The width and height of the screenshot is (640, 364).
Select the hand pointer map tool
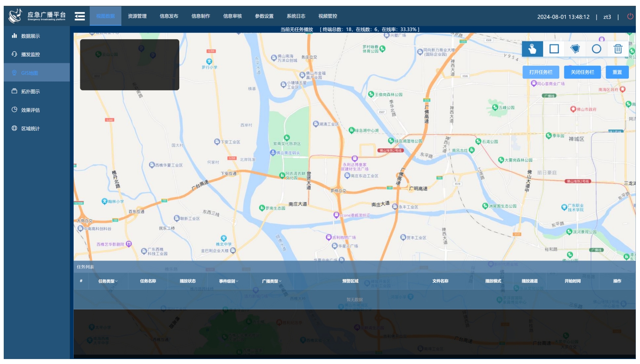coord(532,49)
